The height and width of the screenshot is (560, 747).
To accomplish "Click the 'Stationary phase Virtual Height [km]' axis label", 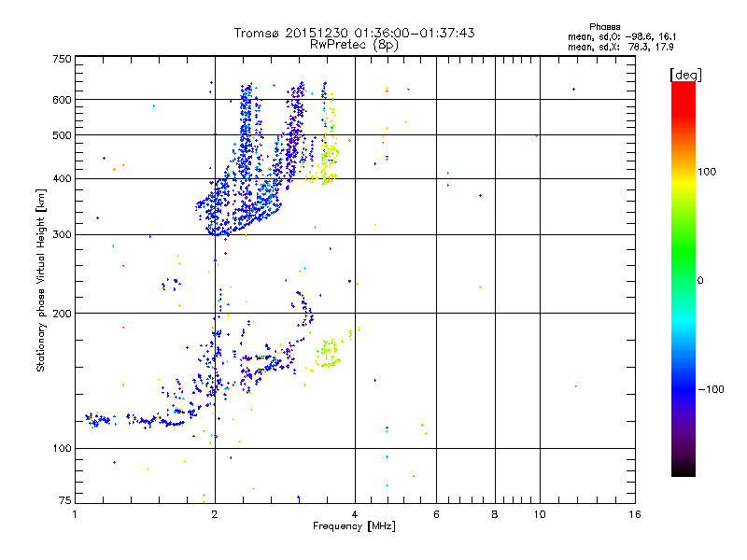I will click(x=41, y=281).
